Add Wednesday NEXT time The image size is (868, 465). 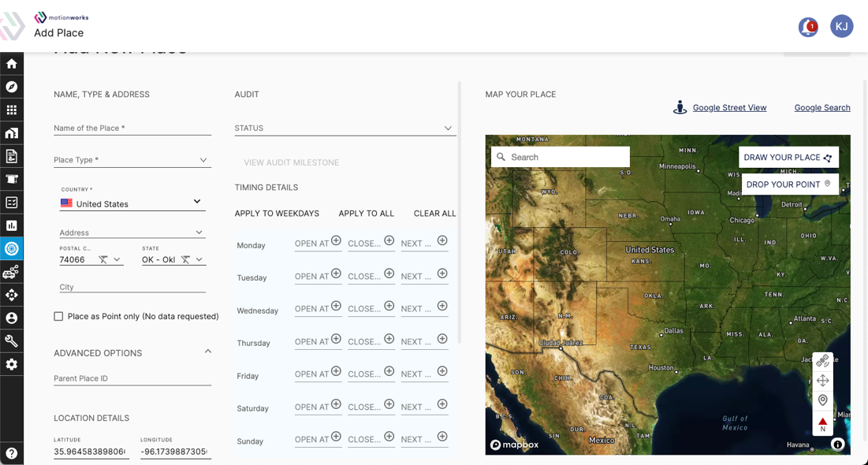(x=442, y=306)
